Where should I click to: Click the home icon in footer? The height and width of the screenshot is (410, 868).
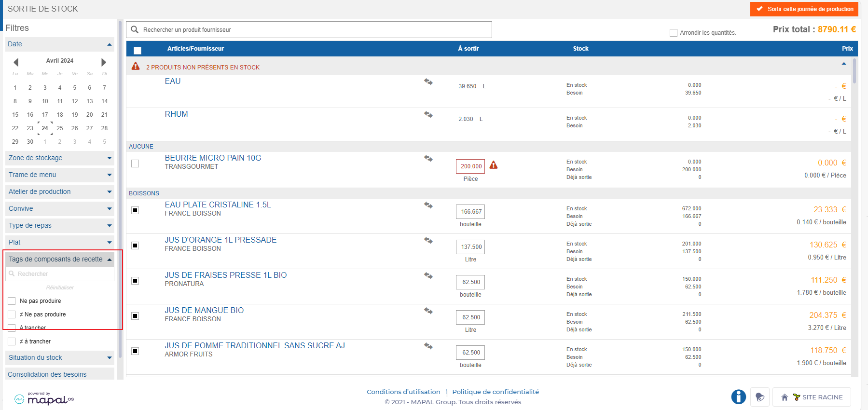point(785,397)
